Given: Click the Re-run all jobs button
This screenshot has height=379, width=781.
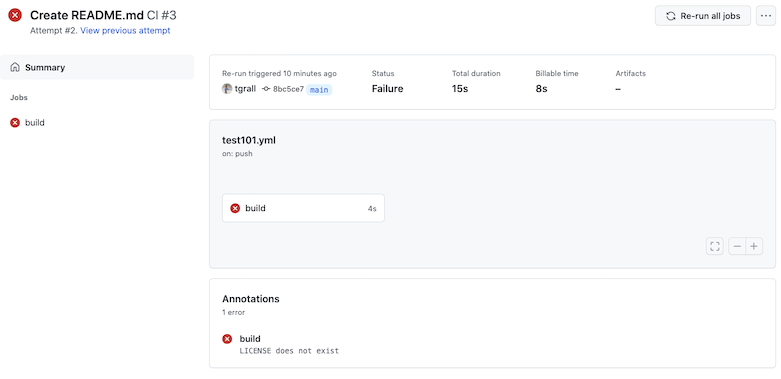Looking at the screenshot, I should pyautogui.click(x=702, y=16).
